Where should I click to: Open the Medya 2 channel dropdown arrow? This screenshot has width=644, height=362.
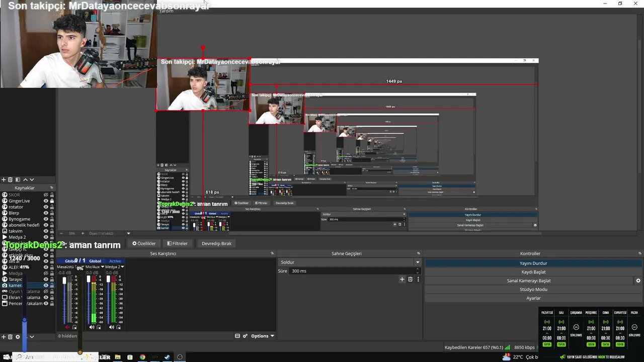click(x=122, y=267)
